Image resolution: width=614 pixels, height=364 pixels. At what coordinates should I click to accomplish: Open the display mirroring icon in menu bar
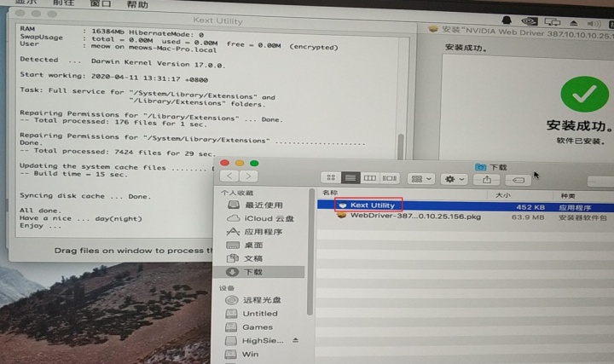(x=553, y=22)
